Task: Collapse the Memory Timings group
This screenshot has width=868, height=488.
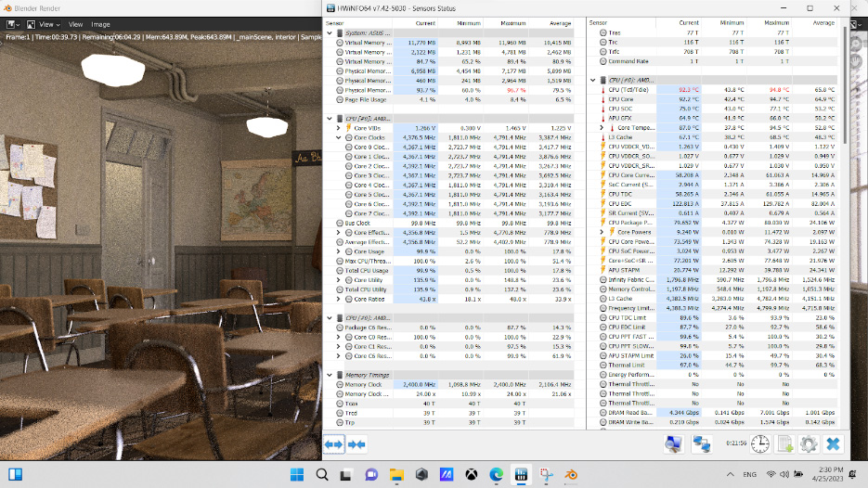Action: (x=330, y=375)
